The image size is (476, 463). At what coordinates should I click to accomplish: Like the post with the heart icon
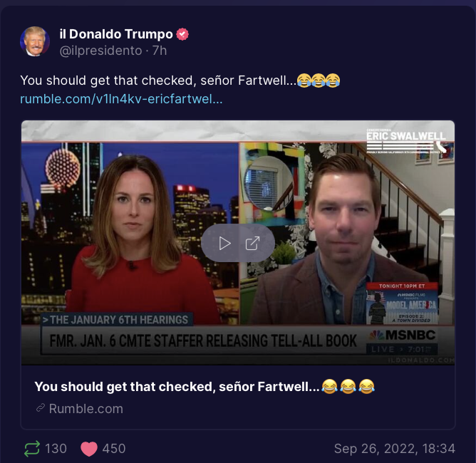click(88, 449)
